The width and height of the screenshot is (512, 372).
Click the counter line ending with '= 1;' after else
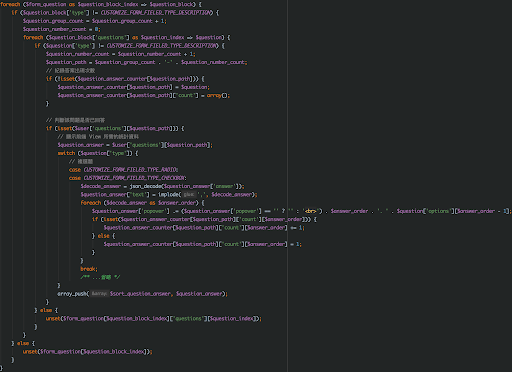pos(203,244)
